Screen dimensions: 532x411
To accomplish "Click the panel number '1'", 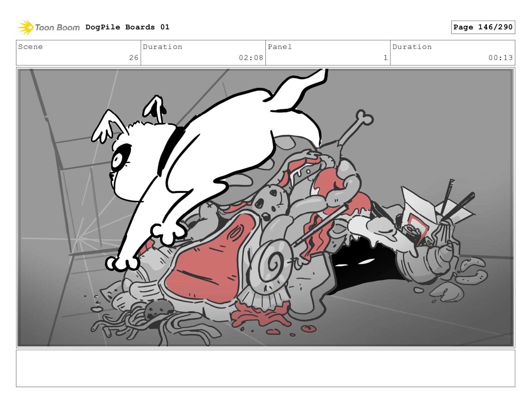I will [x=385, y=58].
